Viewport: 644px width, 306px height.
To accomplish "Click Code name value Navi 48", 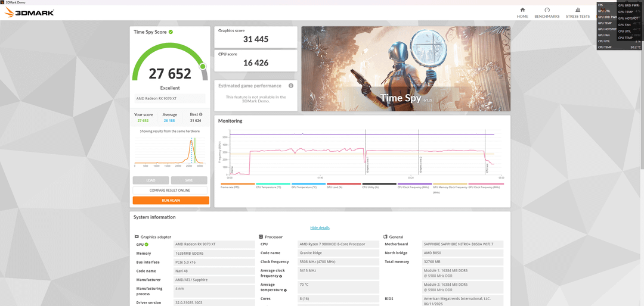I will 214,271.
